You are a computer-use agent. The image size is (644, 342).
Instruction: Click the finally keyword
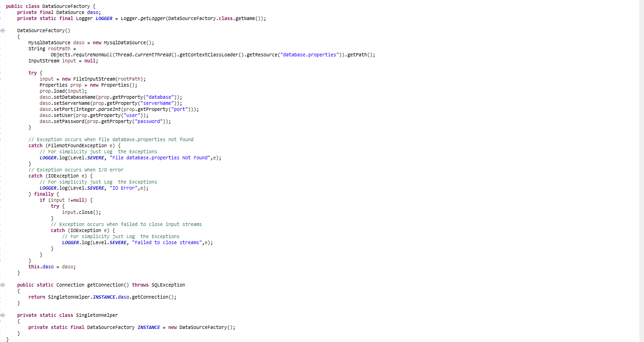(44, 194)
